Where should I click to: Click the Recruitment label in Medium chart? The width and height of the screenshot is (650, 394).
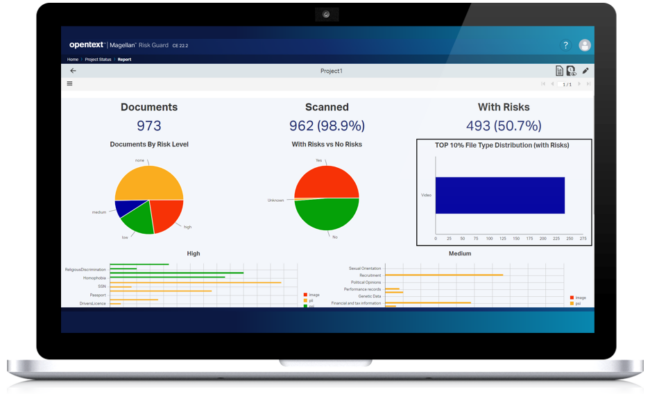[x=370, y=275]
